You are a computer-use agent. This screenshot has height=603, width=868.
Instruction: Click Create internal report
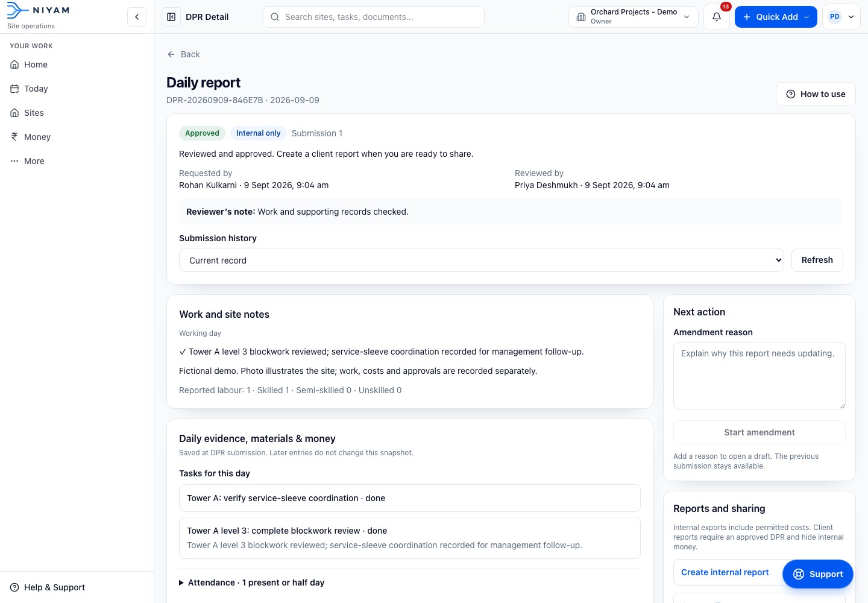pyautogui.click(x=725, y=572)
